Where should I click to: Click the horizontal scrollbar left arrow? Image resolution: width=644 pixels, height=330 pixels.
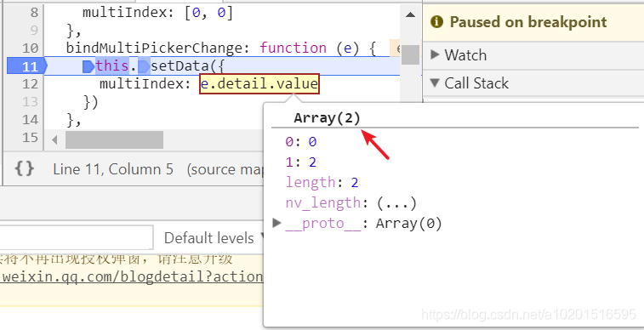click(x=54, y=140)
